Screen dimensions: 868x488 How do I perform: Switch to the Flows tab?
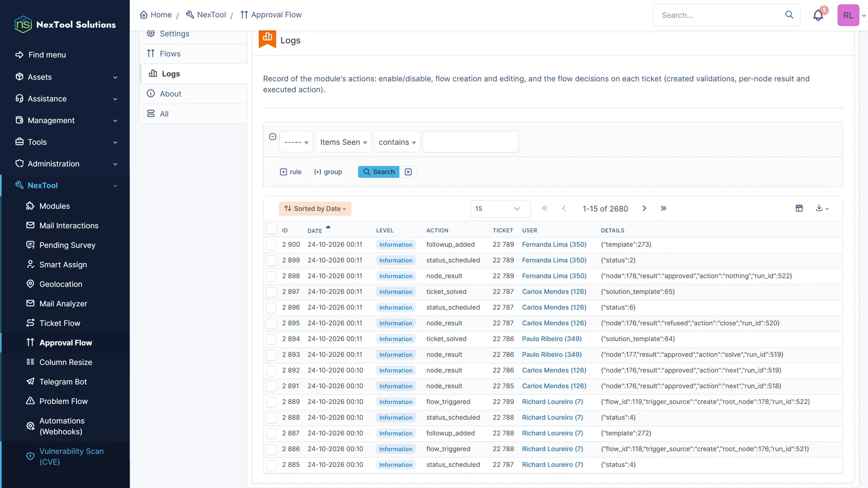[193, 54]
